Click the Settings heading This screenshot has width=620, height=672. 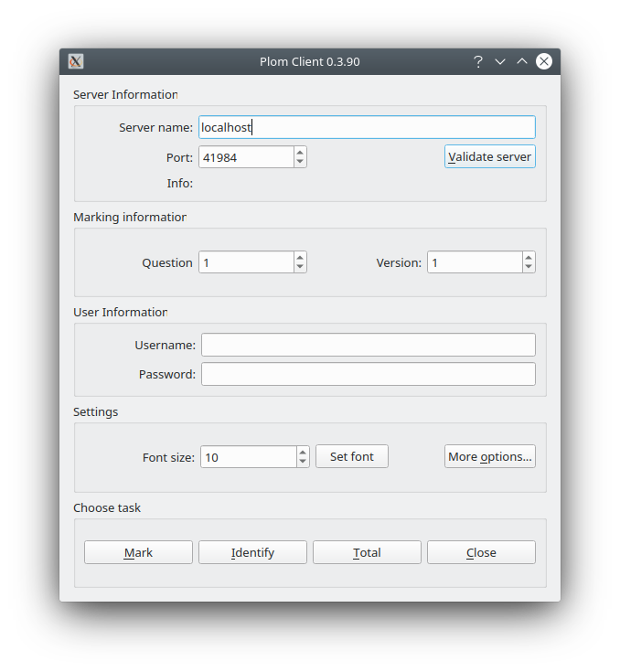pos(96,411)
